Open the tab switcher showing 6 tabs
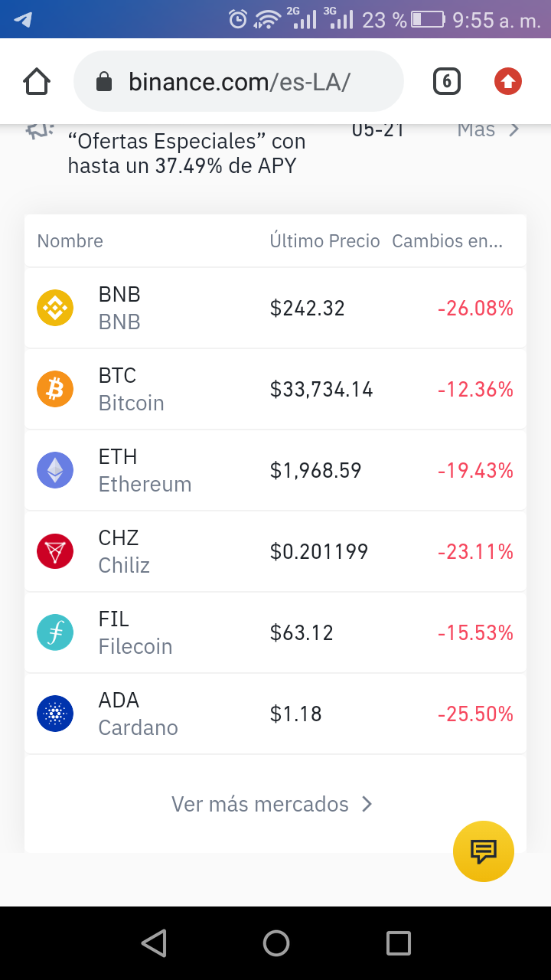551x980 pixels. [447, 81]
